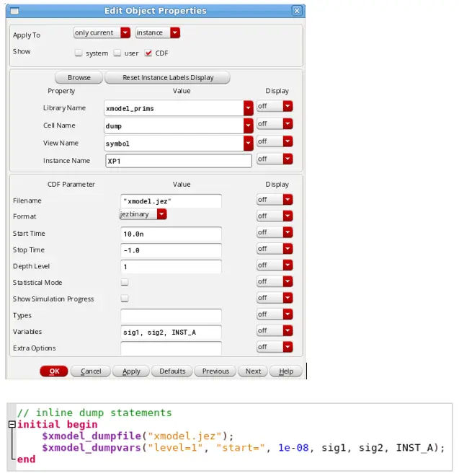This screenshot has height=476, width=459.
Task: Click the Stop Time field -1.0
Action: coord(171,250)
